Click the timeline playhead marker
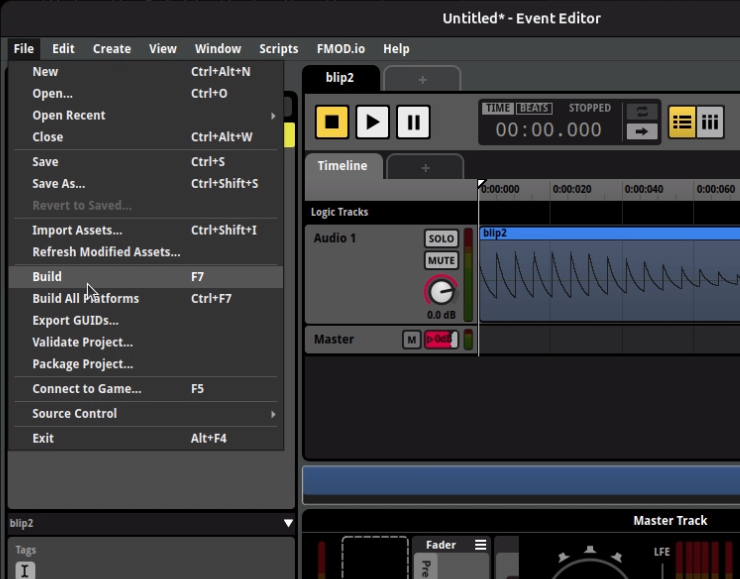The height and width of the screenshot is (579, 740). [481, 184]
